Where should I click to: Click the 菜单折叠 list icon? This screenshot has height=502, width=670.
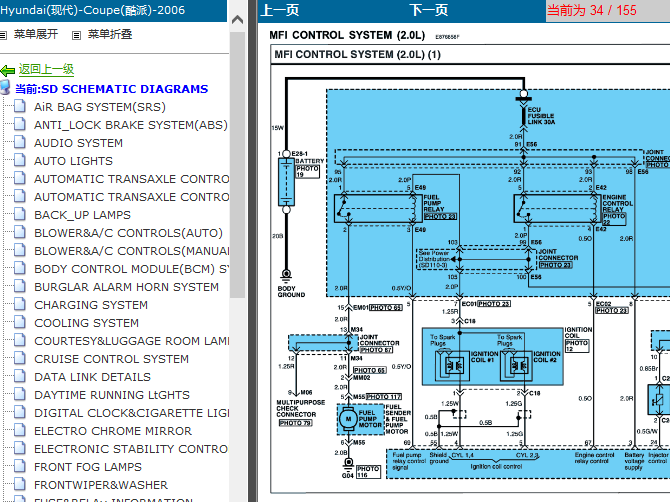pos(76,35)
